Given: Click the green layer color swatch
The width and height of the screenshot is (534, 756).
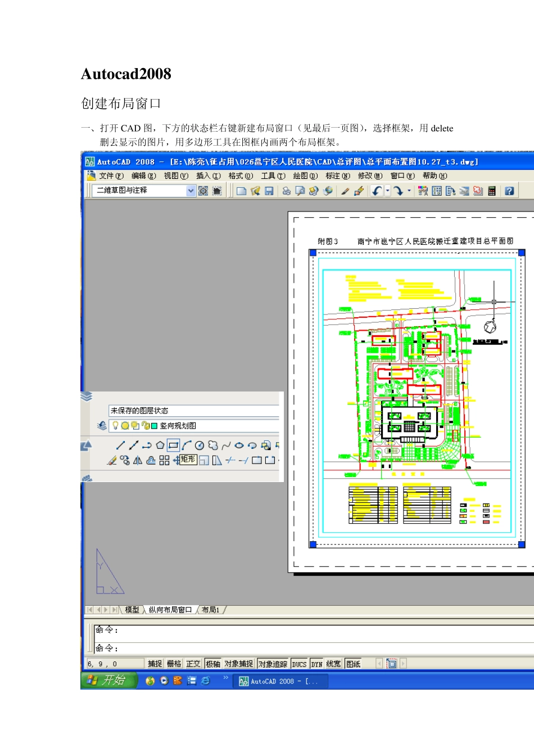Looking at the screenshot, I should (155, 426).
